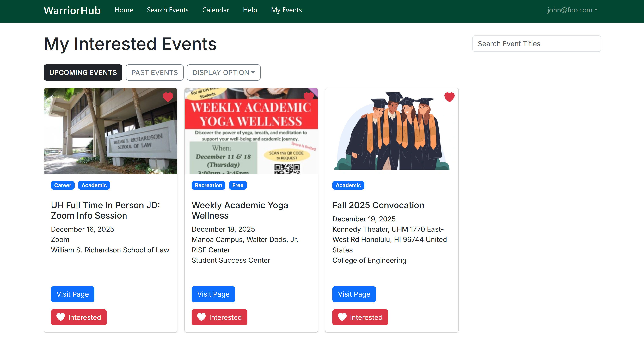The image size is (644, 339).
Task: Click the Recreation tag badge
Action: (x=208, y=185)
